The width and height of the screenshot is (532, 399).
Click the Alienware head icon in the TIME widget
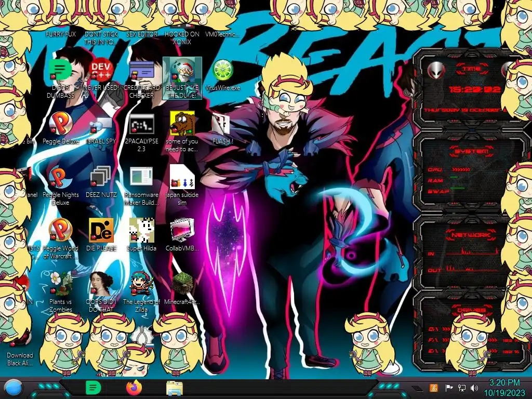(436, 71)
